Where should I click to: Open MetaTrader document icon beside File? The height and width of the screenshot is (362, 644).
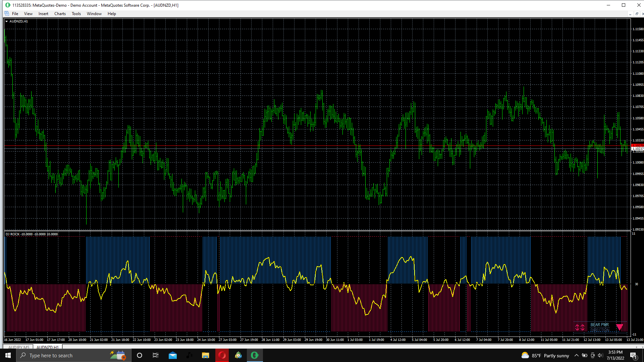click(7, 14)
